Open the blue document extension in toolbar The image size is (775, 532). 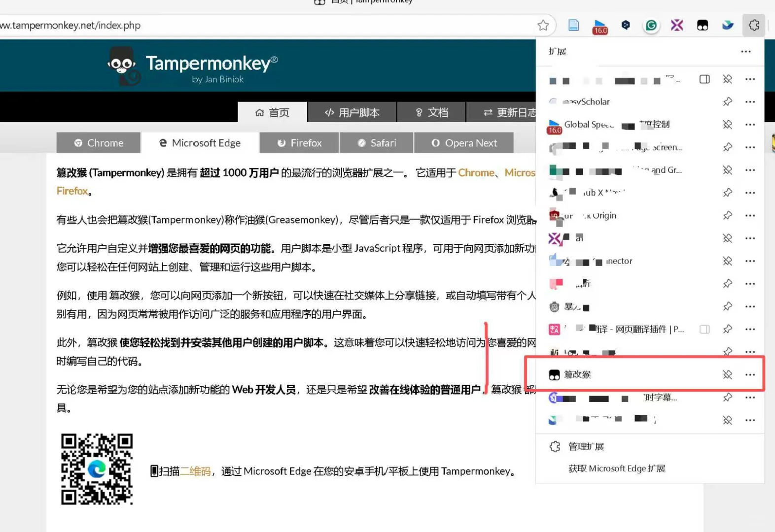tap(573, 25)
